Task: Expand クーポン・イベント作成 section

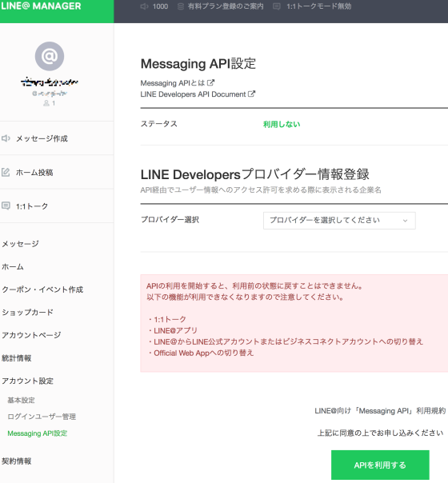Action: [x=42, y=289]
